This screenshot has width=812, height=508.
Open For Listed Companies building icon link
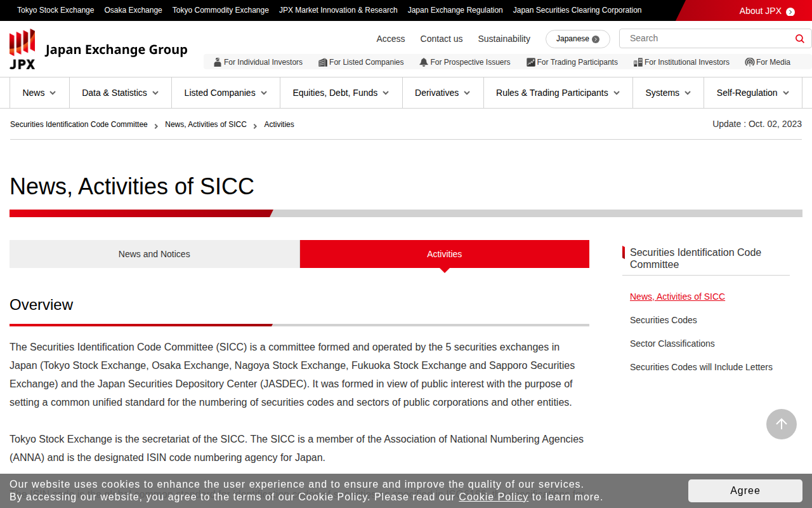click(x=323, y=62)
